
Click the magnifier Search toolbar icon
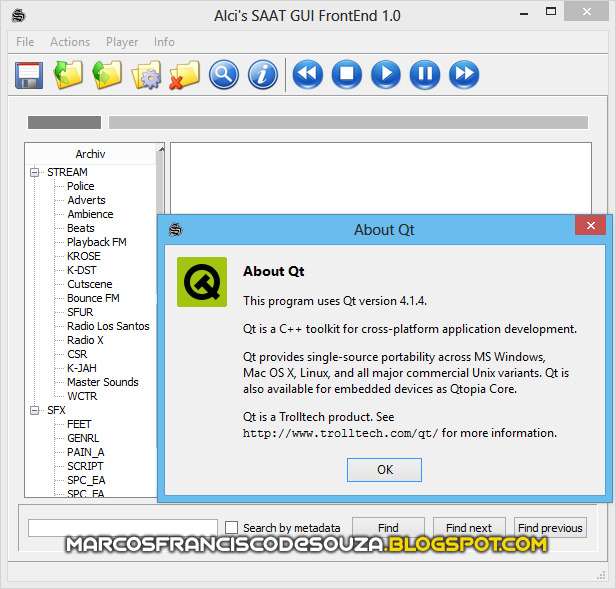point(224,75)
